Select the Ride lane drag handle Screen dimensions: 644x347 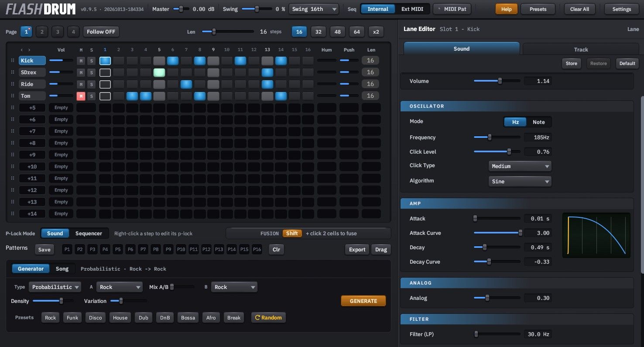pyautogui.click(x=13, y=84)
